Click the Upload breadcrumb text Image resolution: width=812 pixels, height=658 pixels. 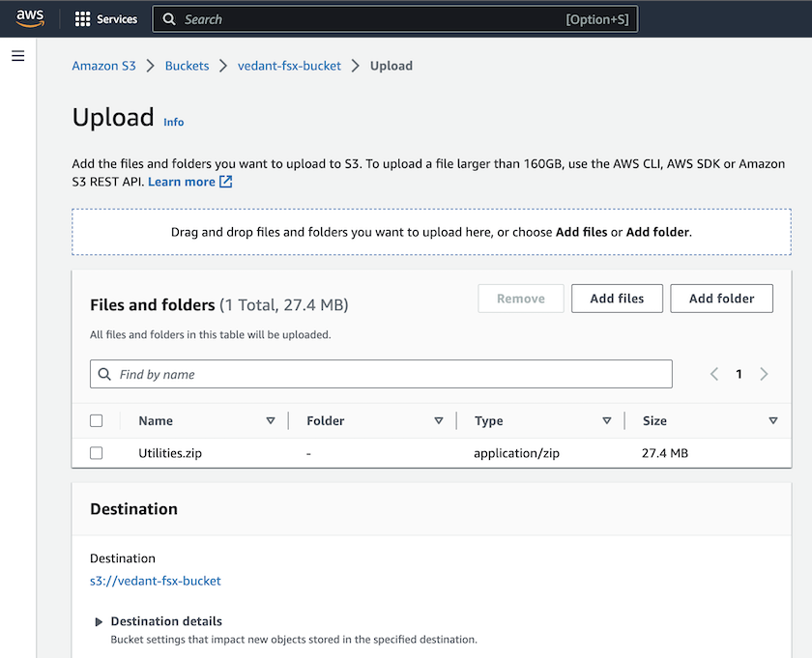[x=391, y=66]
